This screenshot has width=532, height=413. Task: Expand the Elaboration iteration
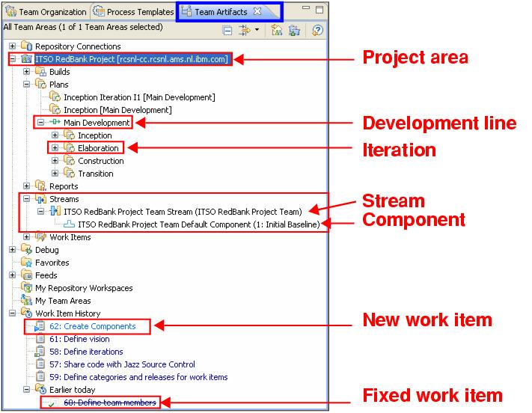point(55,147)
